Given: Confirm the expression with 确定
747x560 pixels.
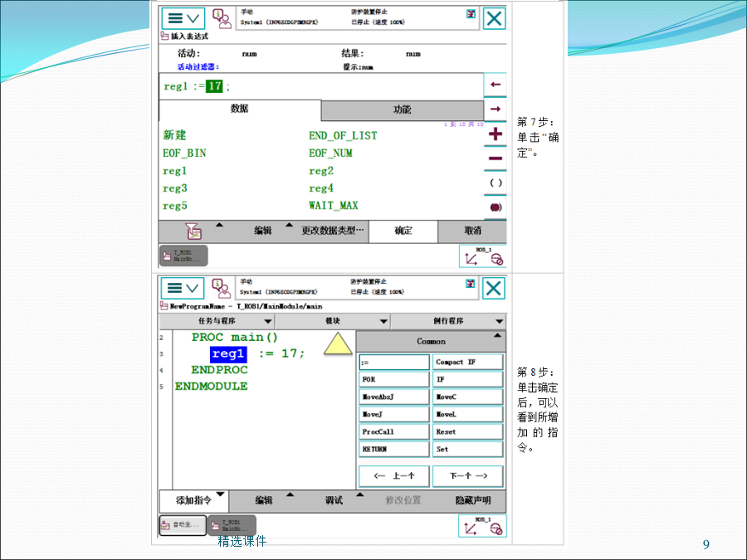Looking at the screenshot, I should (x=403, y=231).
